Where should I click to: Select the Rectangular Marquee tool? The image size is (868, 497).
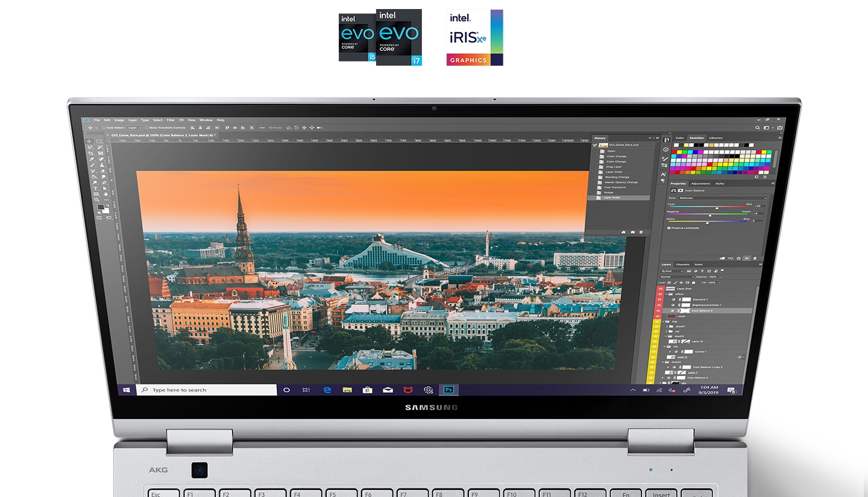point(99,141)
